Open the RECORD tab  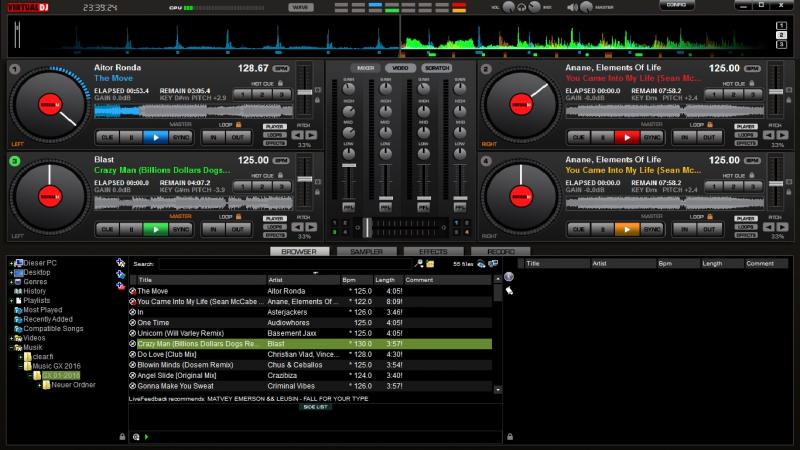click(501, 252)
